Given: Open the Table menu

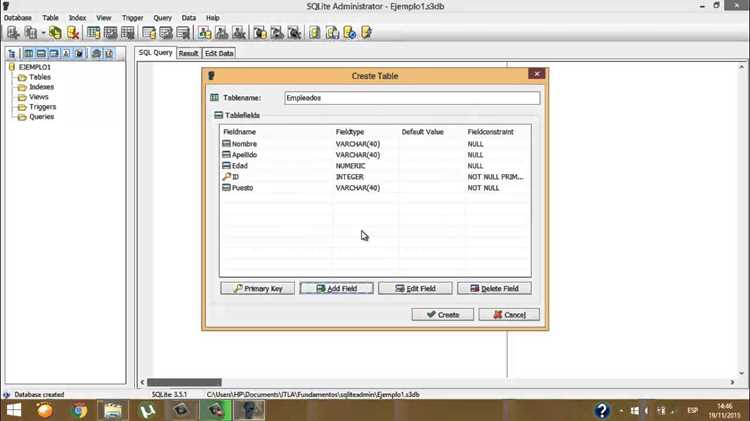Looking at the screenshot, I should 50,18.
